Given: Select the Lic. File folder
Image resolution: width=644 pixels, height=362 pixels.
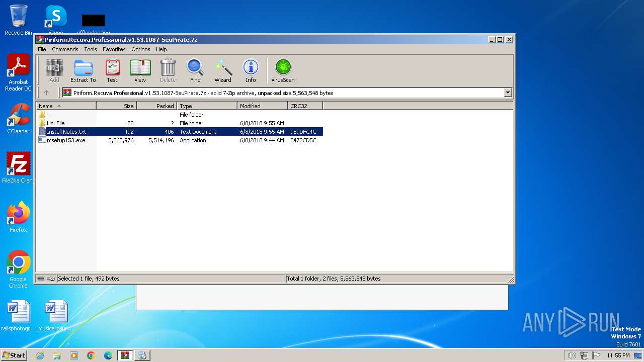Looking at the screenshot, I should pos(180,123).
